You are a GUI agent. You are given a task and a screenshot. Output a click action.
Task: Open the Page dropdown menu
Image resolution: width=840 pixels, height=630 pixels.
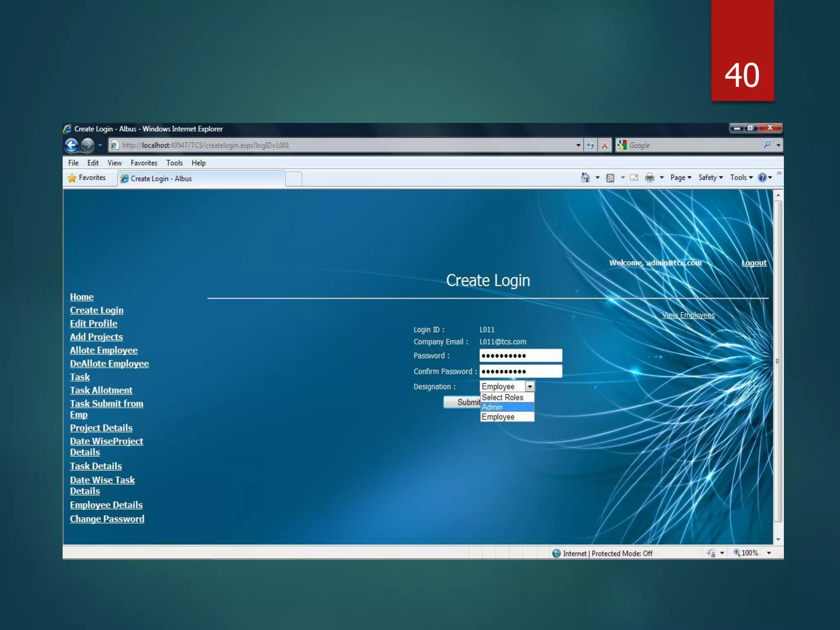[x=680, y=178]
